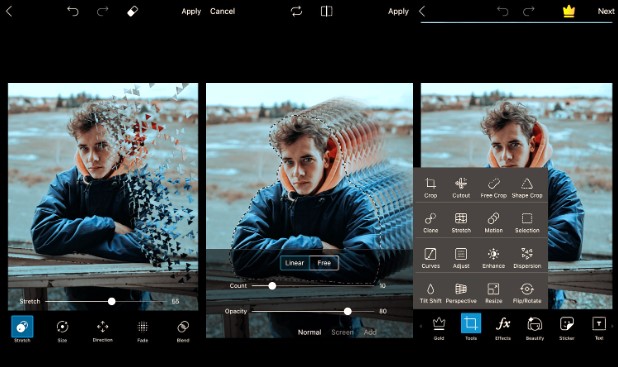Choose the Screen blend mode
The height and width of the screenshot is (367, 618).
[x=342, y=332]
